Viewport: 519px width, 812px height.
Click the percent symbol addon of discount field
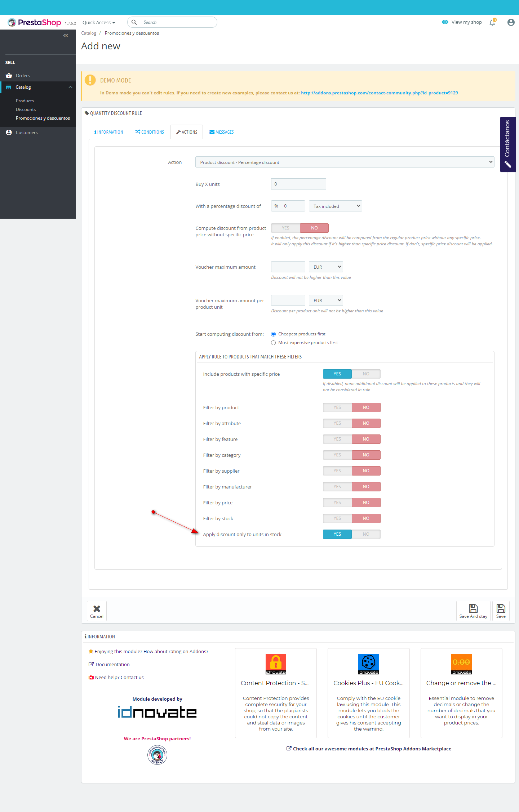276,206
